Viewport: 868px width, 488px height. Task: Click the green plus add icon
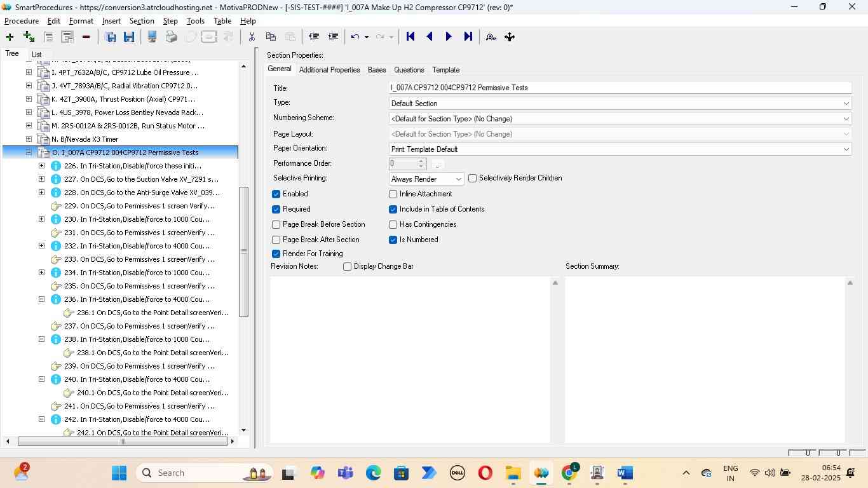(10, 37)
